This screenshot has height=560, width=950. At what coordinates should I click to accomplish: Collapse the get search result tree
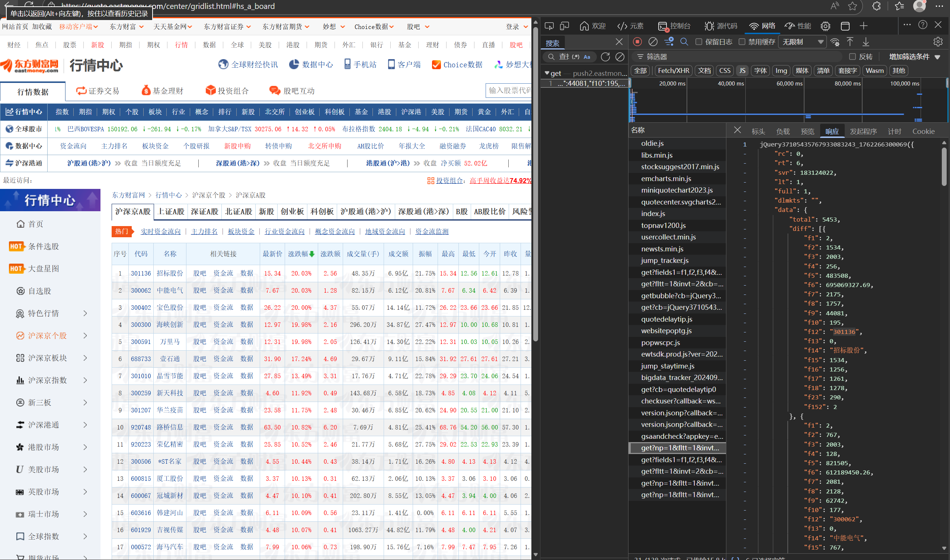pyautogui.click(x=547, y=73)
